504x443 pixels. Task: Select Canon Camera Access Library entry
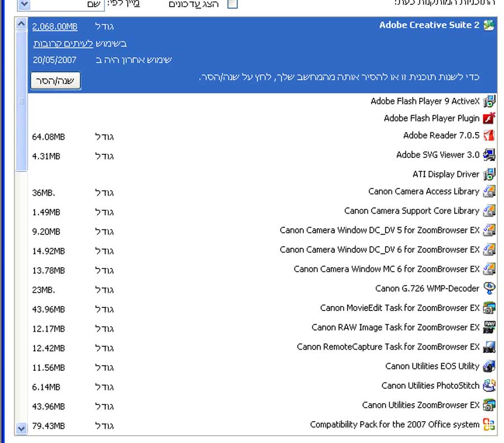tap(262, 191)
